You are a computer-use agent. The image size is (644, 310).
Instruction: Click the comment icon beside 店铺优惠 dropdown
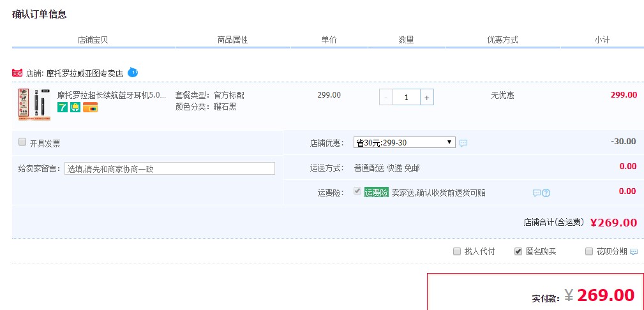click(463, 144)
